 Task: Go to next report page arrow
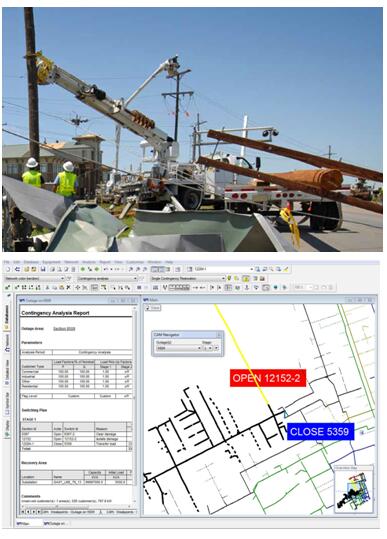point(34,512)
